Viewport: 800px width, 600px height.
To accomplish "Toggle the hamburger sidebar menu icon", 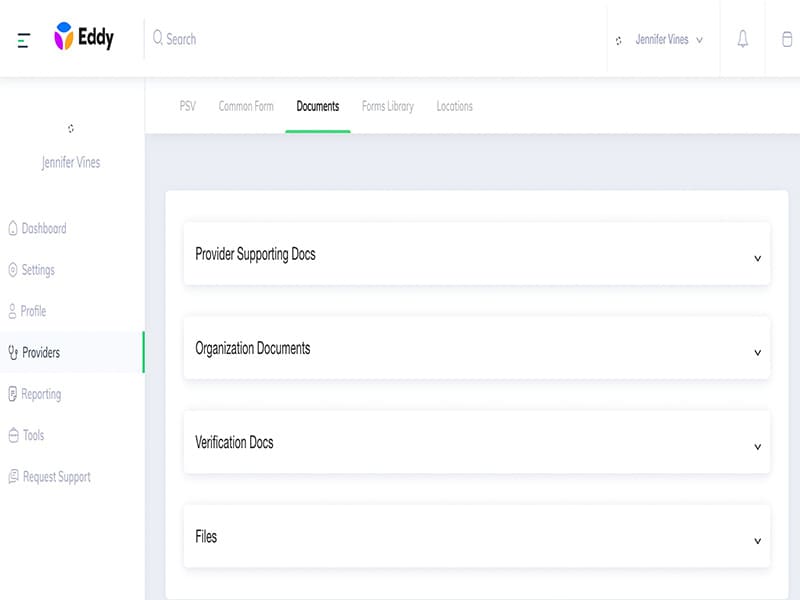I will click(24, 40).
